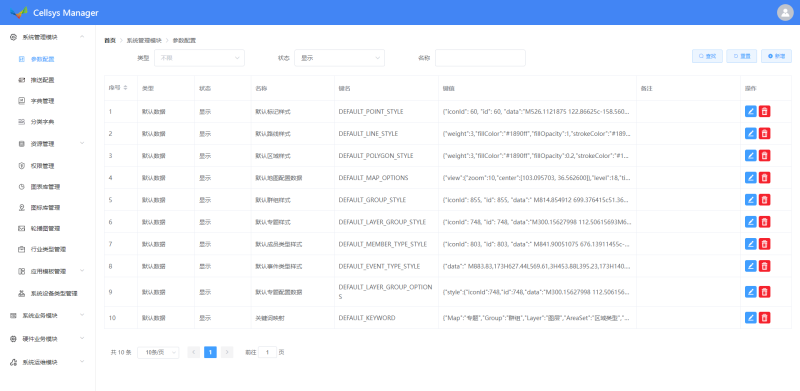800x391 pixels.
Task: Delete the DEFAULT_POINT_STYLE row
Action: coord(764,111)
